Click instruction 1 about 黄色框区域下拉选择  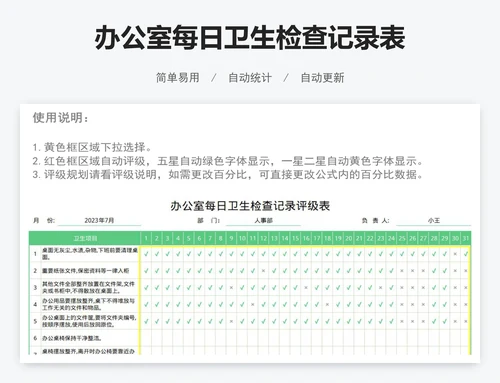coord(92,147)
